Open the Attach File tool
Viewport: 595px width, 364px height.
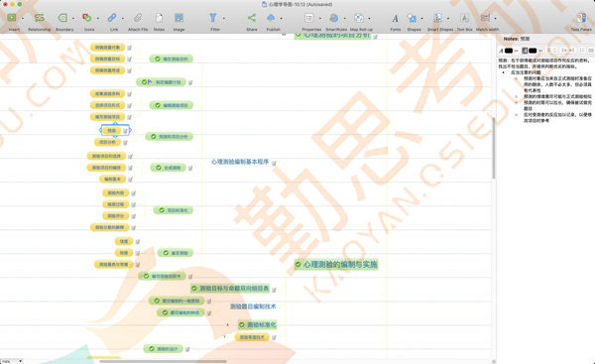[138, 18]
